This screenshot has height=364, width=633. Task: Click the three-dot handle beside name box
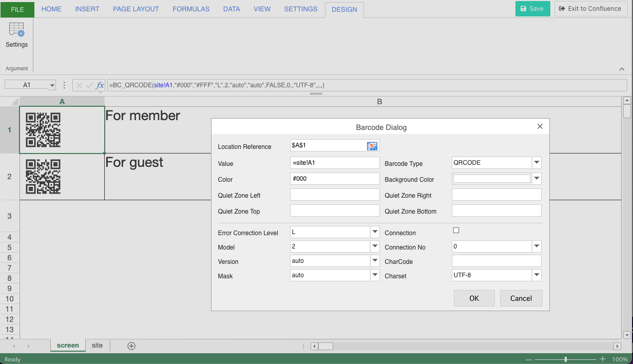tap(64, 85)
